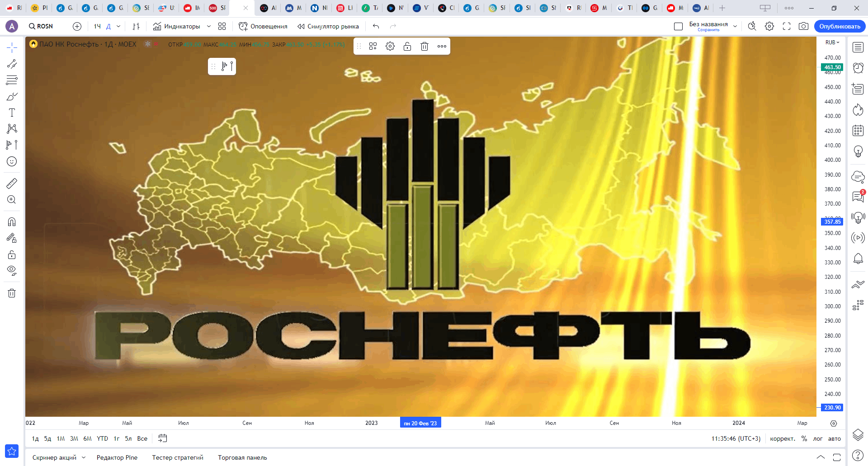The image size is (868, 466).
Task: Select the brush drawing tool
Action: click(x=12, y=96)
